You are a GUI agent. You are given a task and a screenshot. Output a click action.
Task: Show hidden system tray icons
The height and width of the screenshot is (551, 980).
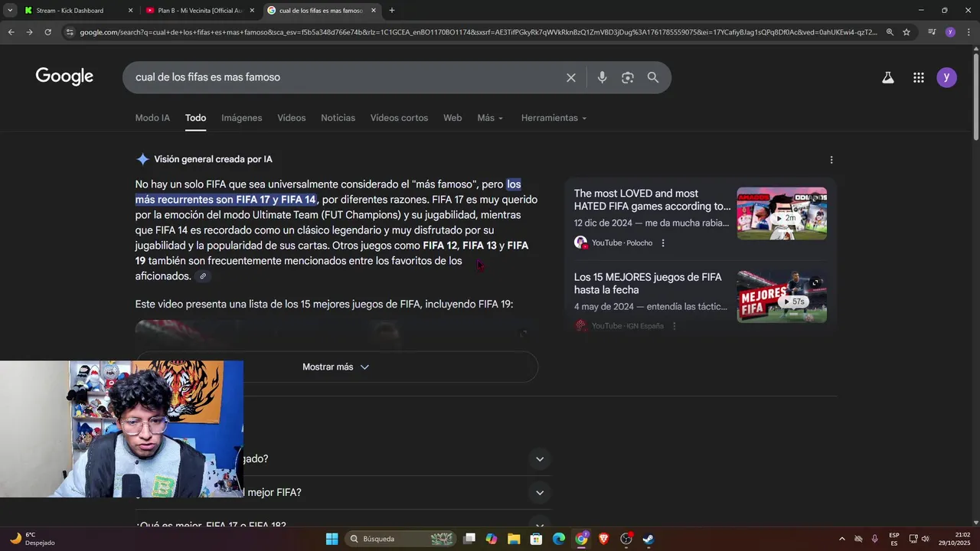pos(842,539)
